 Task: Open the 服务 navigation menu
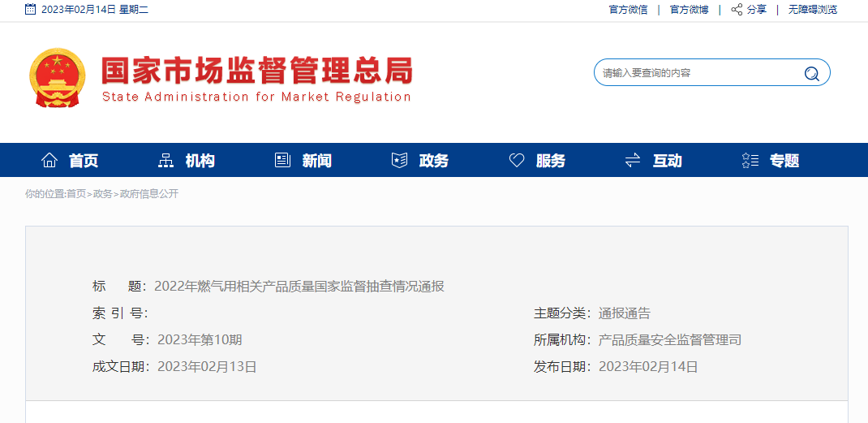(551, 161)
